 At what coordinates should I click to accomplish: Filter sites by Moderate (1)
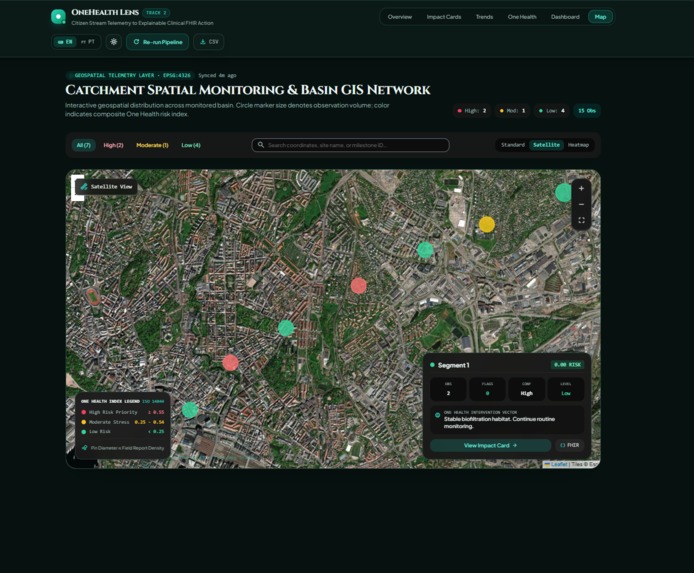point(152,145)
